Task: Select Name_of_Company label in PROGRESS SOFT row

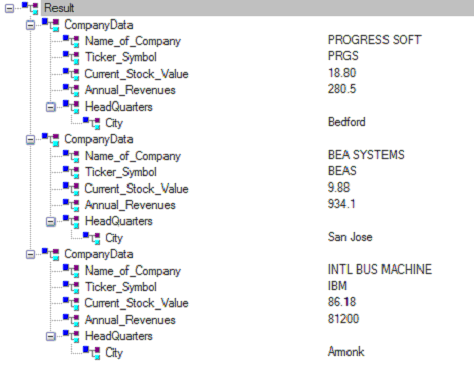Action: [133, 41]
